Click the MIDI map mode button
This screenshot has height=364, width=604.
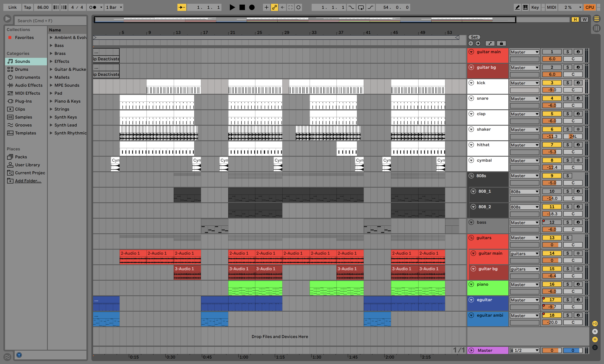coord(551,7)
